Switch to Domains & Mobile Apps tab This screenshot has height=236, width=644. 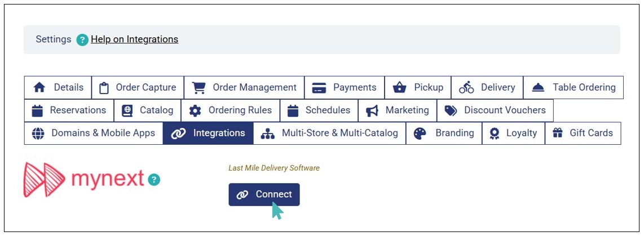[x=94, y=133]
